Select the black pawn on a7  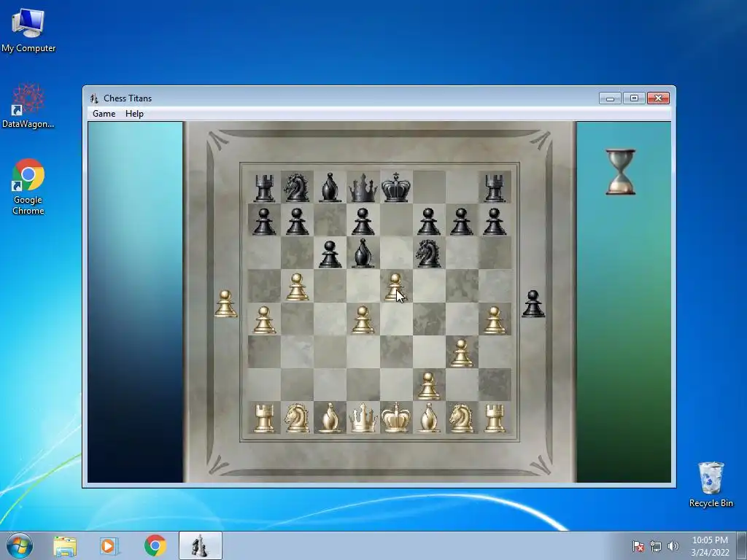click(x=264, y=221)
